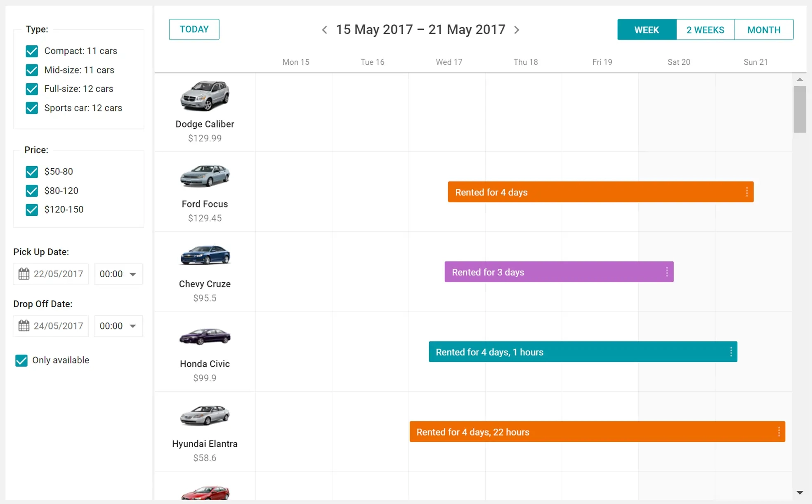The height and width of the screenshot is (504, 812).
Task: Open options dots on Hyundai Elantra rental
Action: point(779,432)
